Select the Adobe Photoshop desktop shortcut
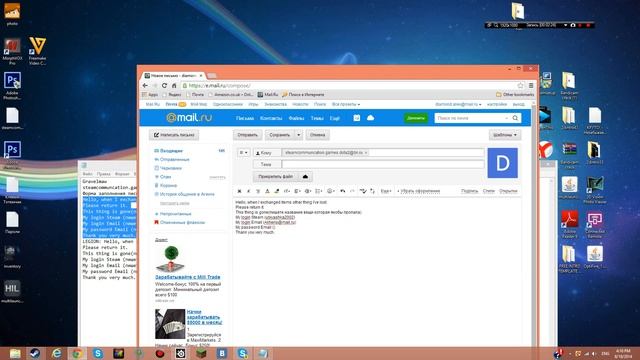 pyautogui.click(x=12, y=86)
